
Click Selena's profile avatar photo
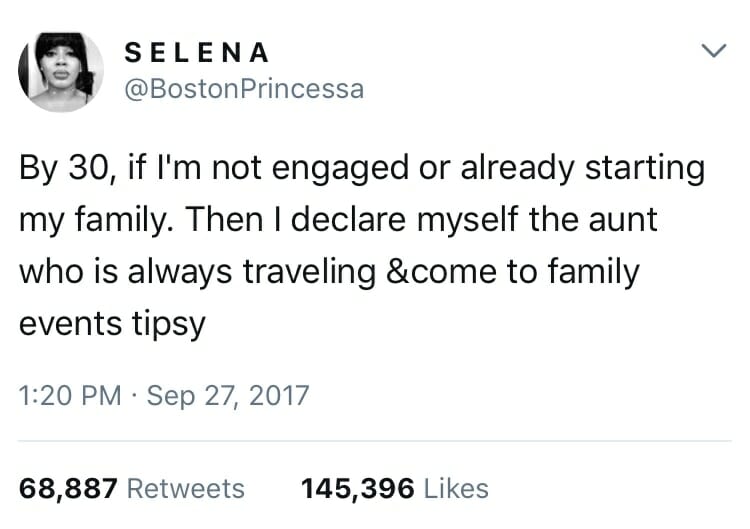click(60, 70)
